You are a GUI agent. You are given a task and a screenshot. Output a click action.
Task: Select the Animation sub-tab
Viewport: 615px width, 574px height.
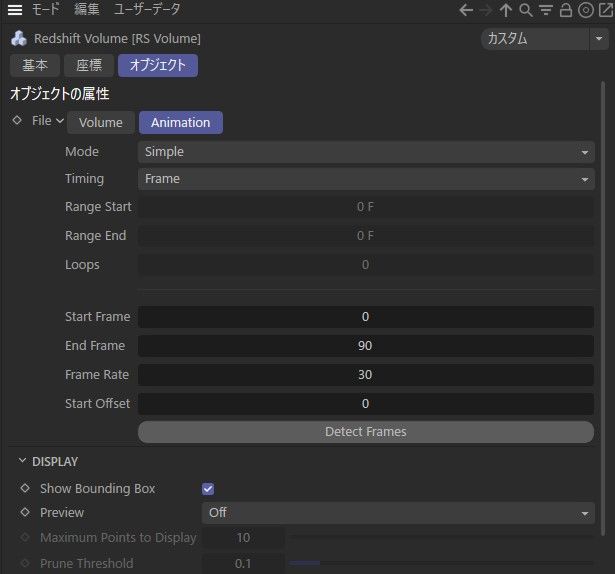coord(181,122)
